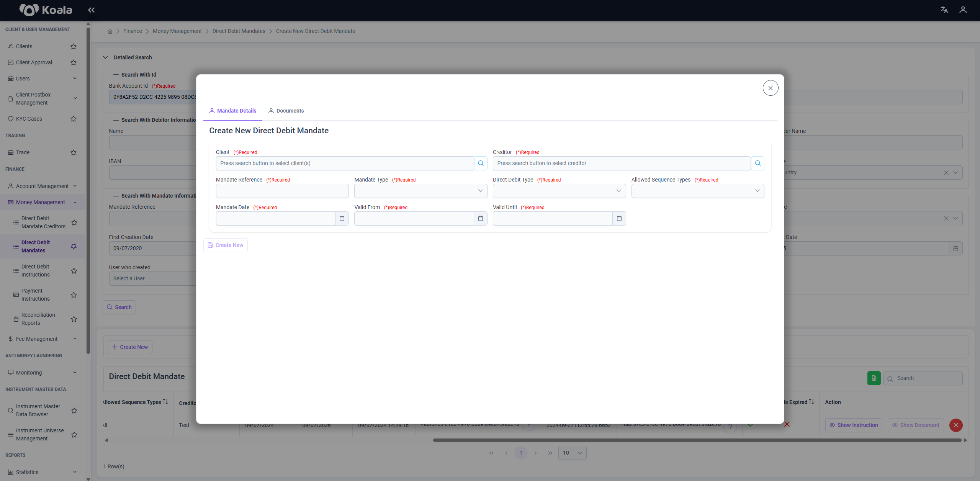Open the Mandate Date calendar picker
The height and width of the screenshot is (481, 980).
pos(342,218)
